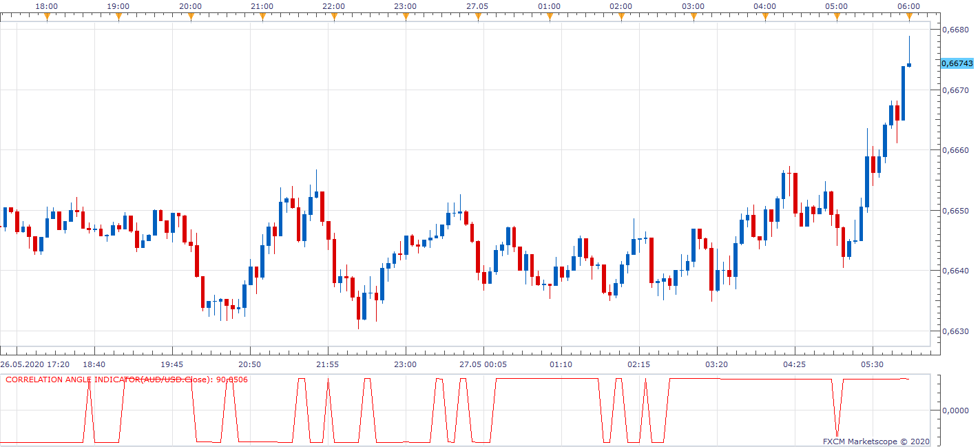Click the orange marker under 19:00
Image resolution: width=980 pixels, height=447 pixels.
118,17
